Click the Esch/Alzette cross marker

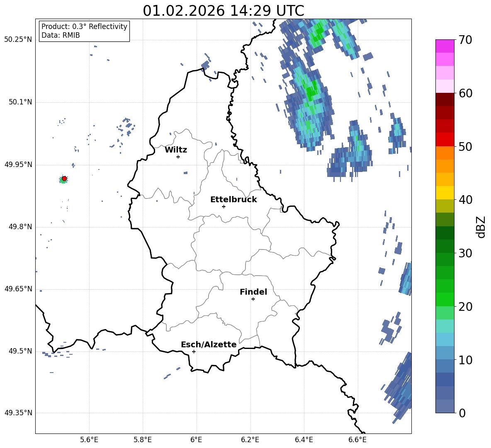(194, 351)
